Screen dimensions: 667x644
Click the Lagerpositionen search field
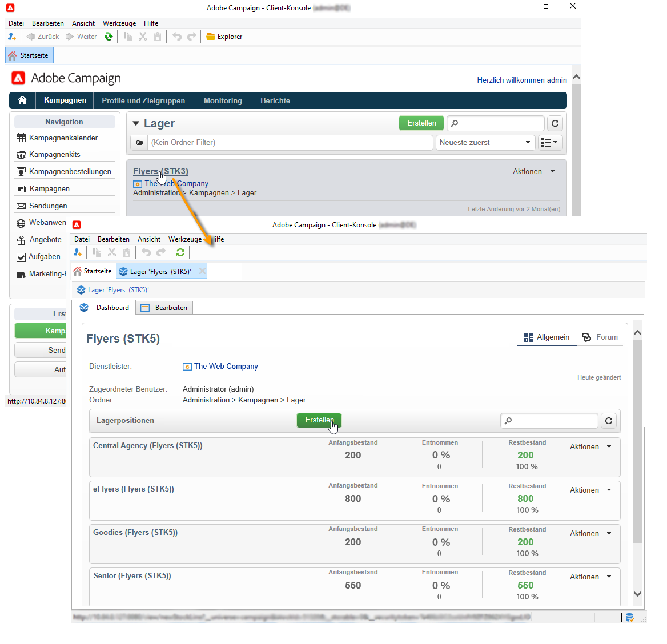[x=549, y=421]
